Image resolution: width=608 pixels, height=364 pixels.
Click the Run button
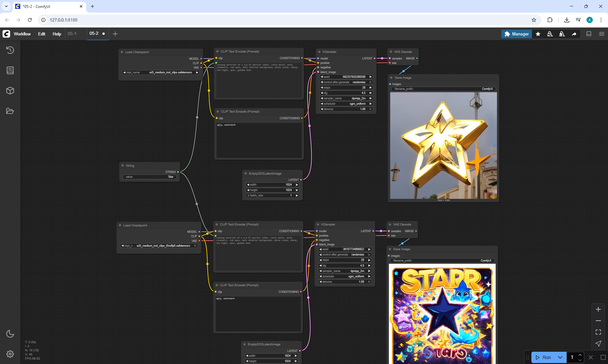point(543,357)
